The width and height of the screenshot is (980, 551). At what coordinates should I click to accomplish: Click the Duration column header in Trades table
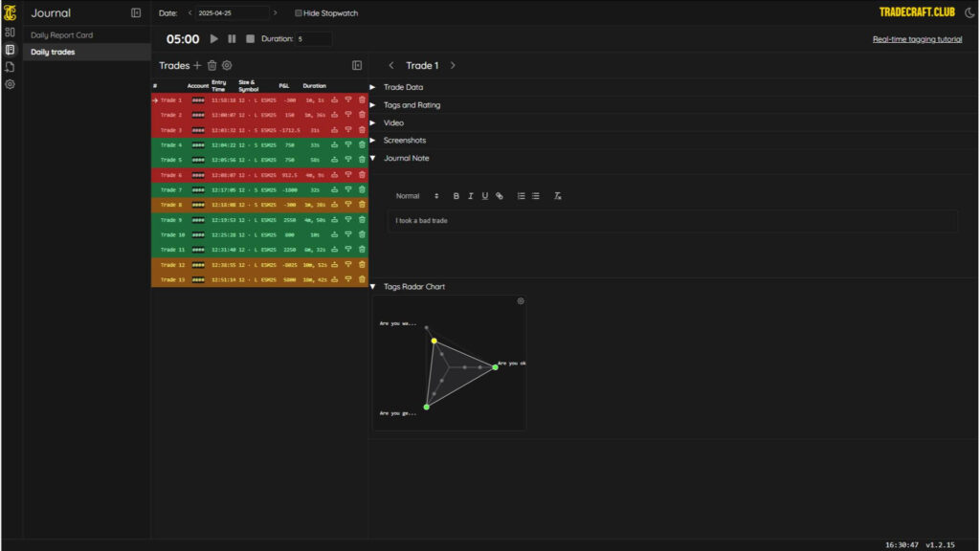pos(314,86)
